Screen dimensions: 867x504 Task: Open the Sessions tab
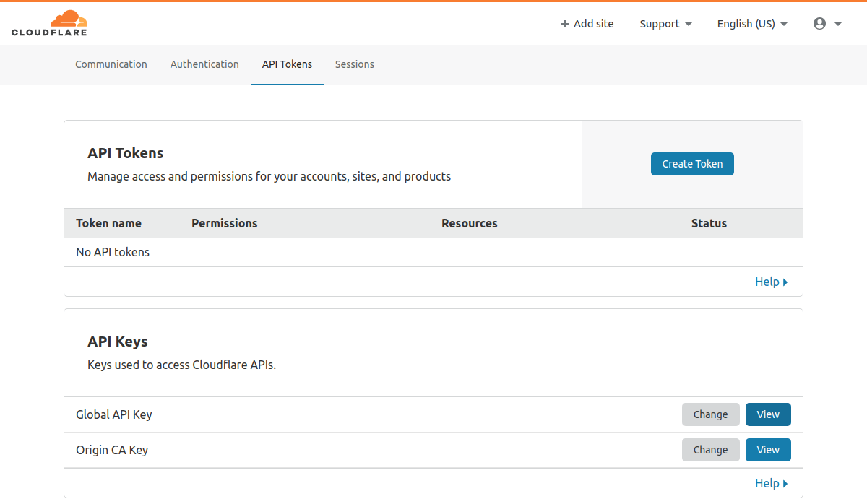[x=354, y=64]
